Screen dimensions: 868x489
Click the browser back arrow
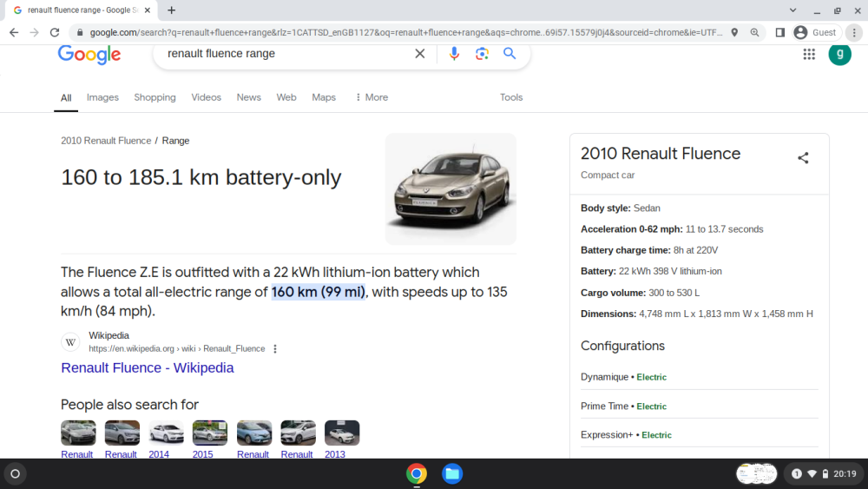point(14,33)
